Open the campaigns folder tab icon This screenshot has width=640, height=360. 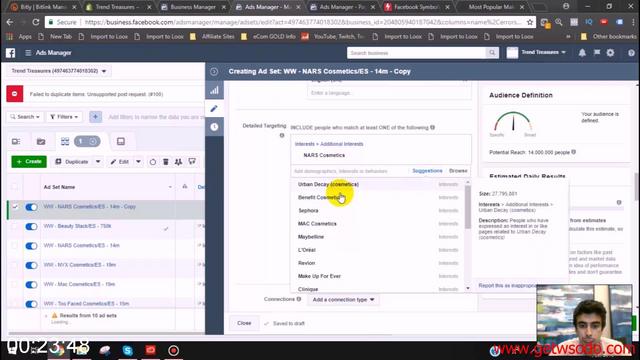(41, 142)
